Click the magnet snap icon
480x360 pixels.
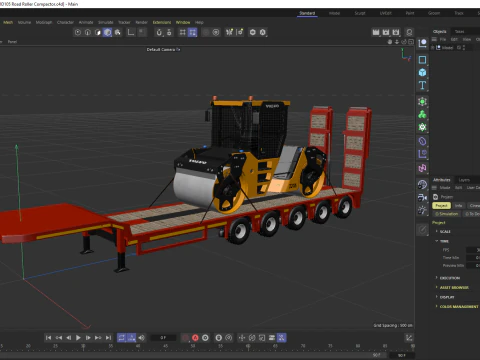pyautogui.click(x=159, y=32)
